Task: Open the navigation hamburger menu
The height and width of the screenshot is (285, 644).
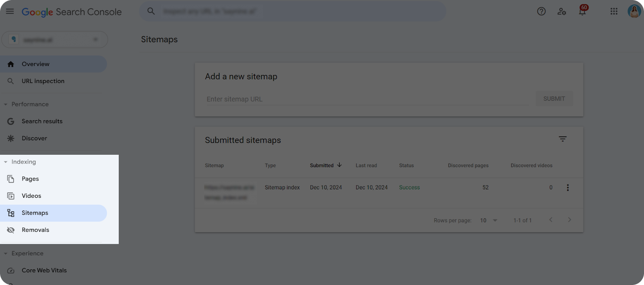Action: click(10, 11)
